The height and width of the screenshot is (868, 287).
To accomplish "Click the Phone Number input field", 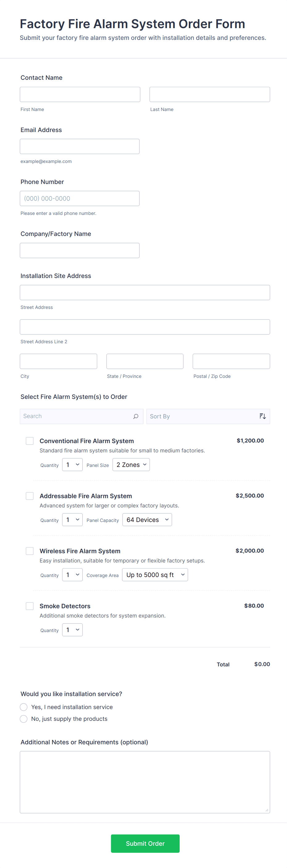I will pyautogui.click(x=80, y=198).
